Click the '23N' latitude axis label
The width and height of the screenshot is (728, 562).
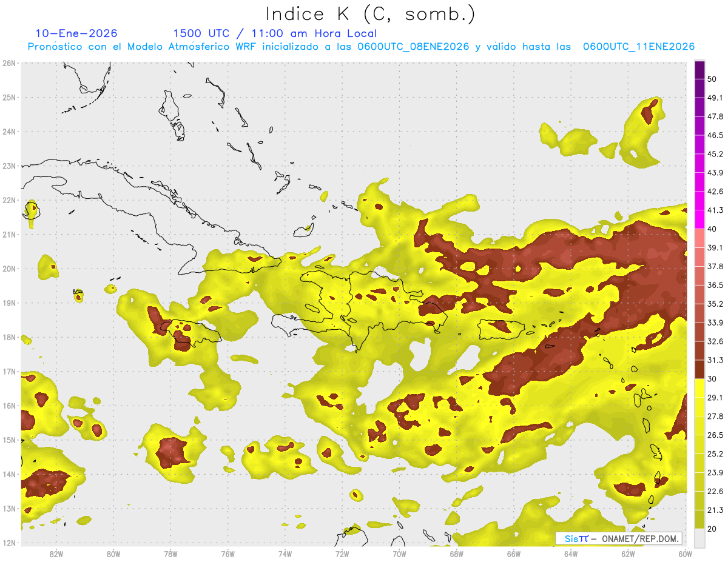(9, 166)
